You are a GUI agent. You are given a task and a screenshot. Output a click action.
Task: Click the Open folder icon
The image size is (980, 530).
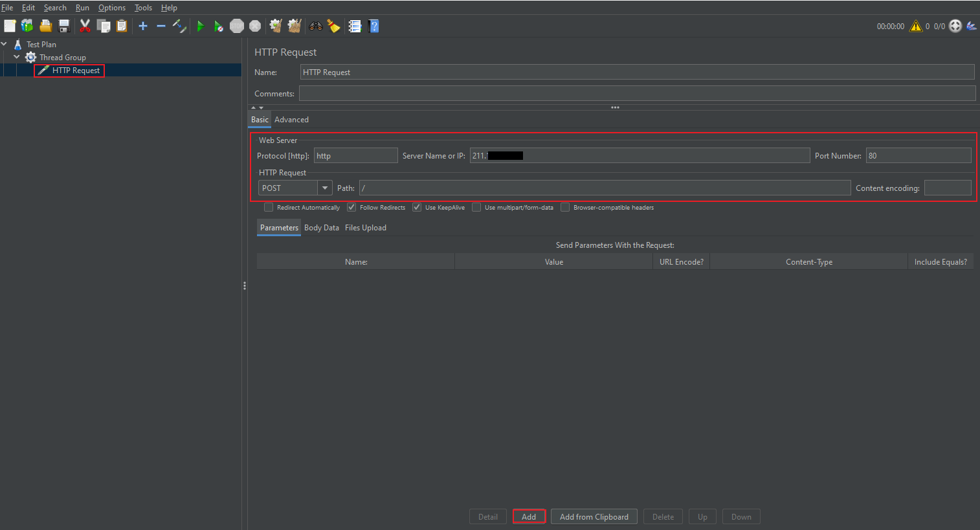pyautogui.click(x=45, y=26)
